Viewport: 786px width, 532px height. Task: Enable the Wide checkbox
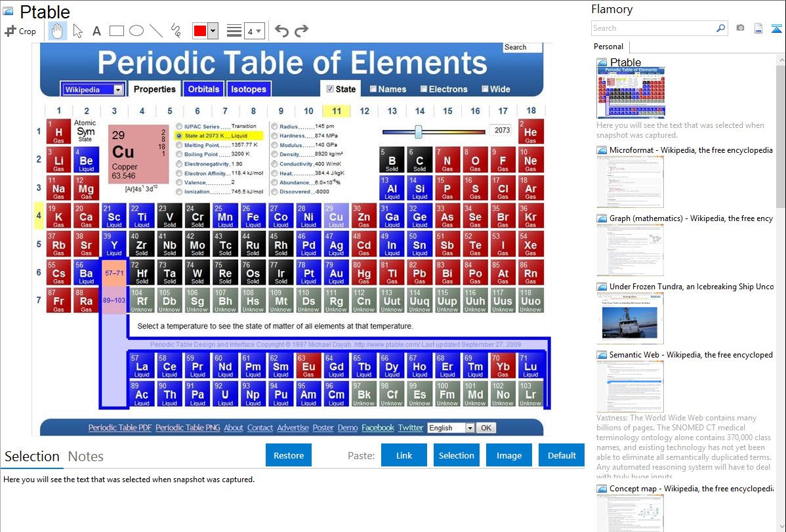click(485, 89)
